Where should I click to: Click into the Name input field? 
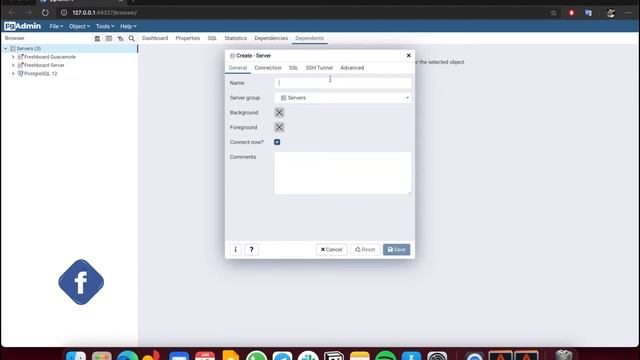342,83
